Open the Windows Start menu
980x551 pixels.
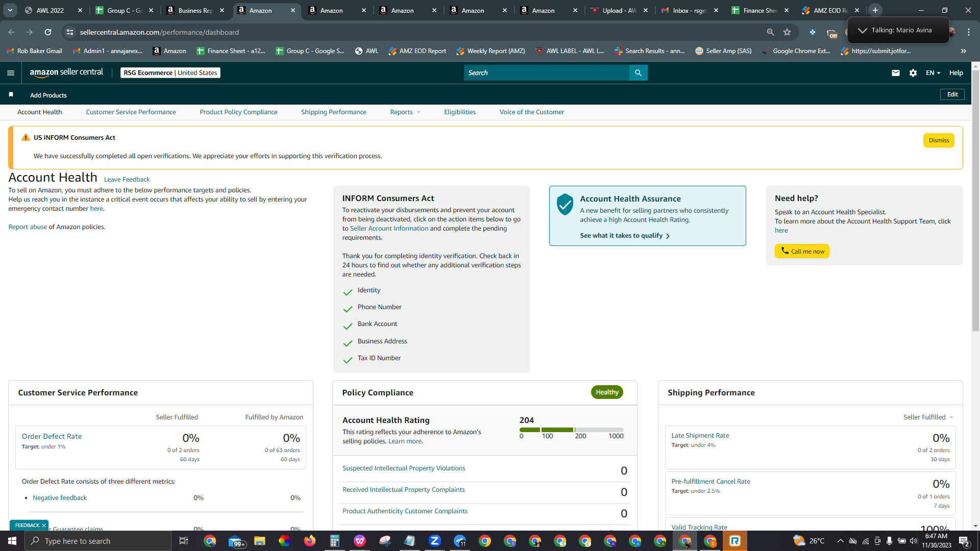pyautogui.click(x=12, y=541)
